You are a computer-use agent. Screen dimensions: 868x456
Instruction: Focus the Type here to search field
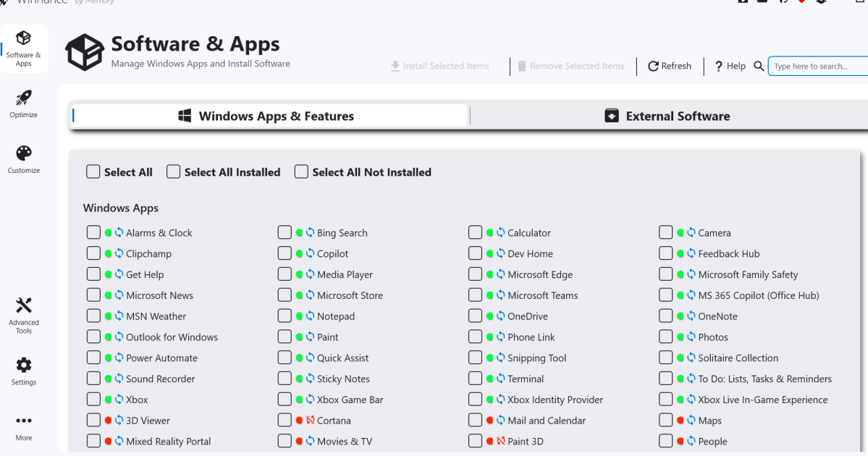pos(818,66)
